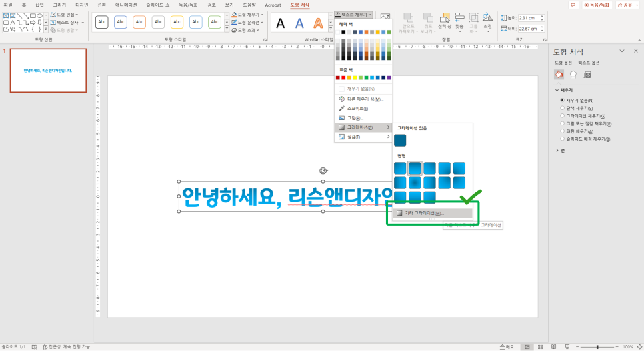Apply the orange-outline Abc shape style
This screenshot has height=351, width=644.
click(x=139, y=22)
